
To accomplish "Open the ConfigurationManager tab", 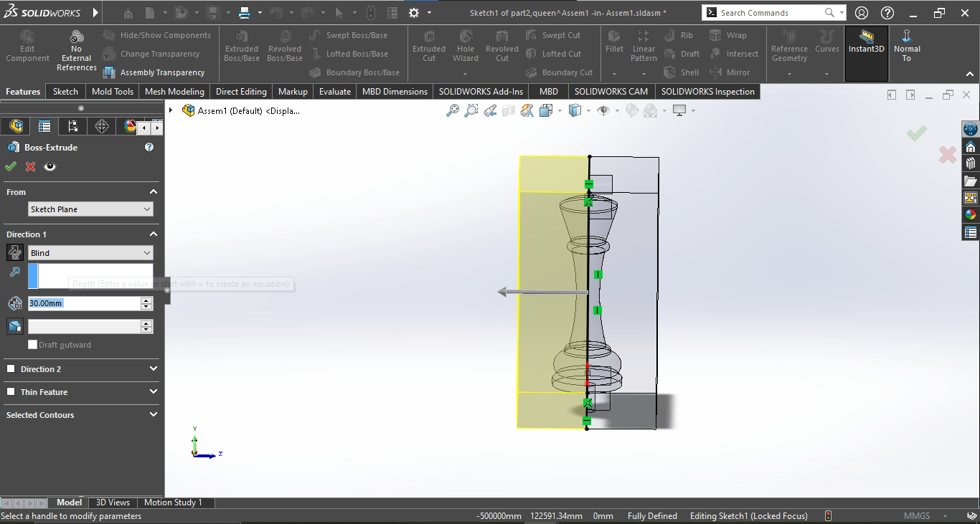I will pos(72,126).
